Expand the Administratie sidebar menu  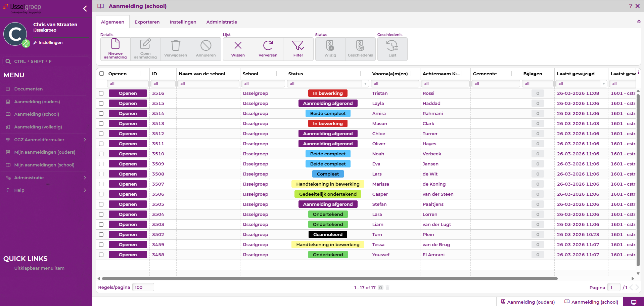tap(85, 178)
